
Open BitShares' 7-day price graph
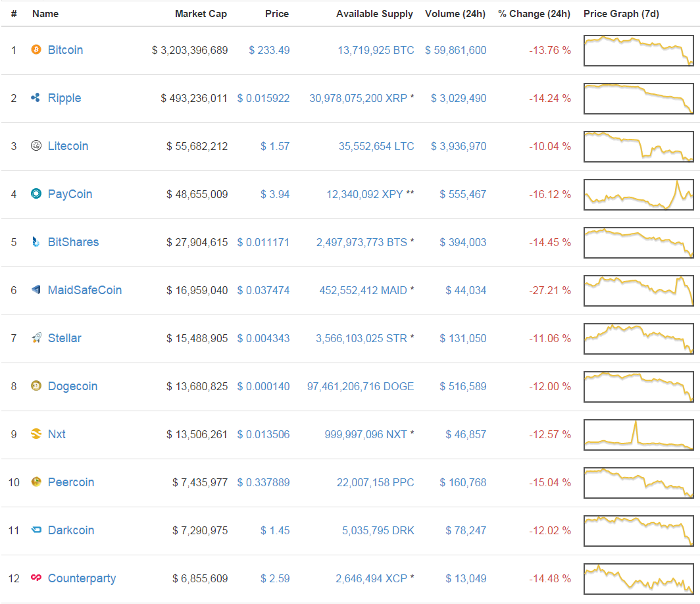point(638,242)
